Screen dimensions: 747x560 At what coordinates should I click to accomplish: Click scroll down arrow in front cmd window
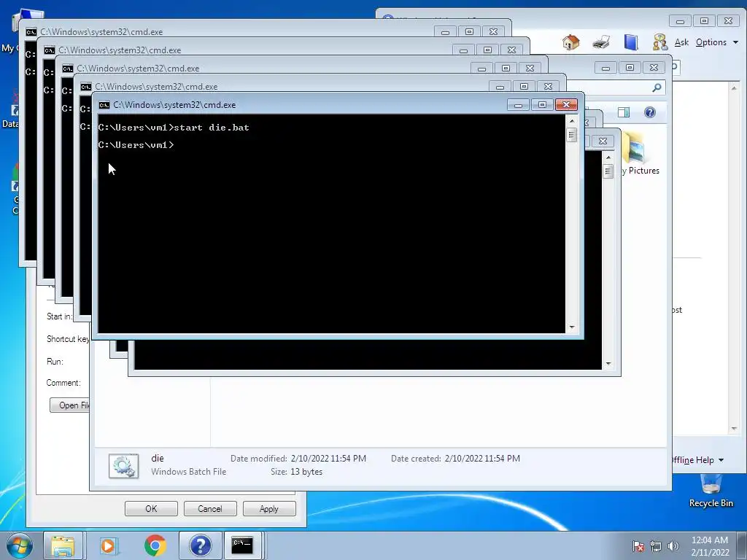pos(572,327)
